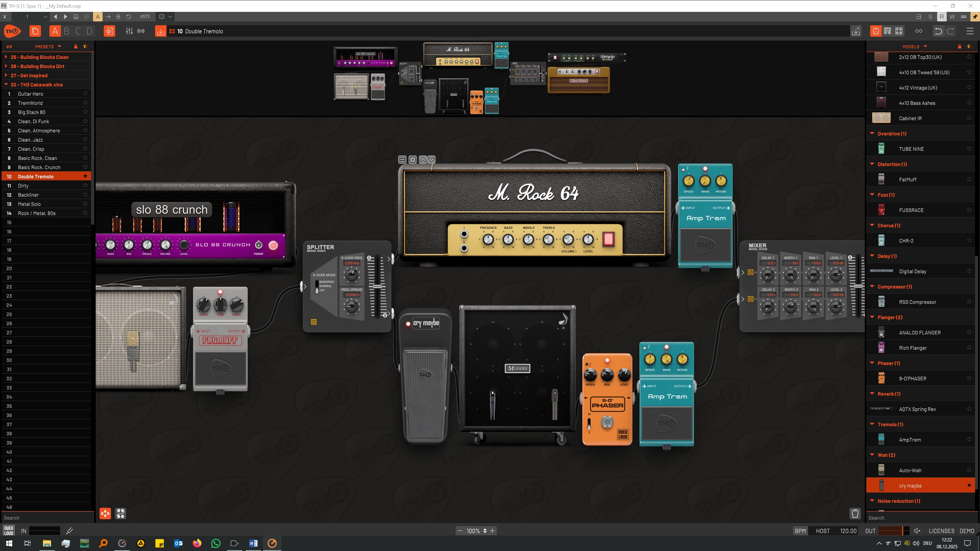Select the Metal Solo preset
This screenshot has width=980, height=551.
46,204
